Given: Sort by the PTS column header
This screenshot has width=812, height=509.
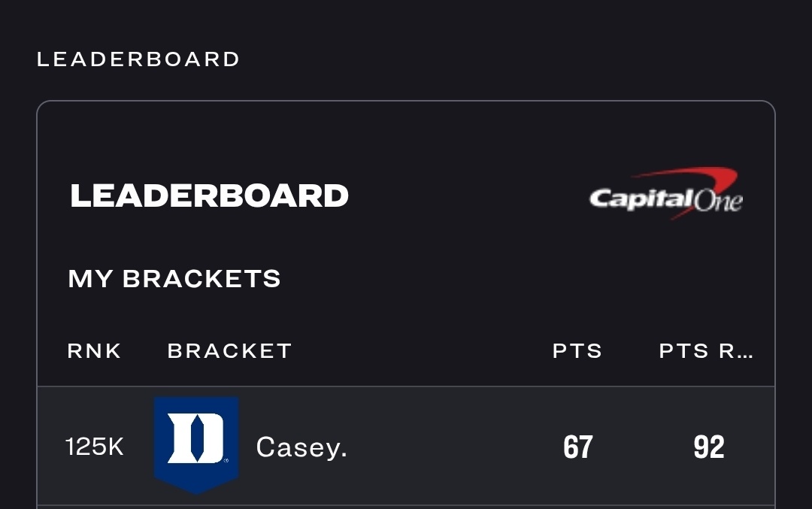Looking at the screenshot, I should coord(577,351).
